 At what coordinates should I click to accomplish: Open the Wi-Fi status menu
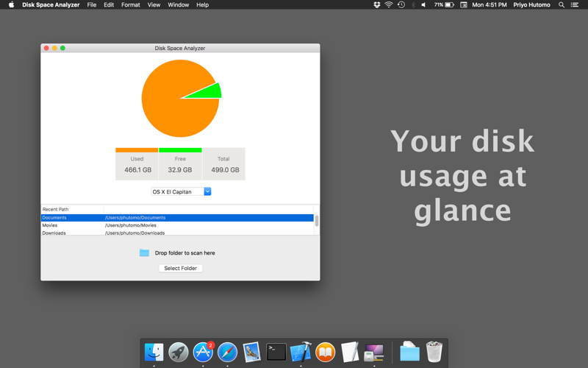(x=389, y=5)
